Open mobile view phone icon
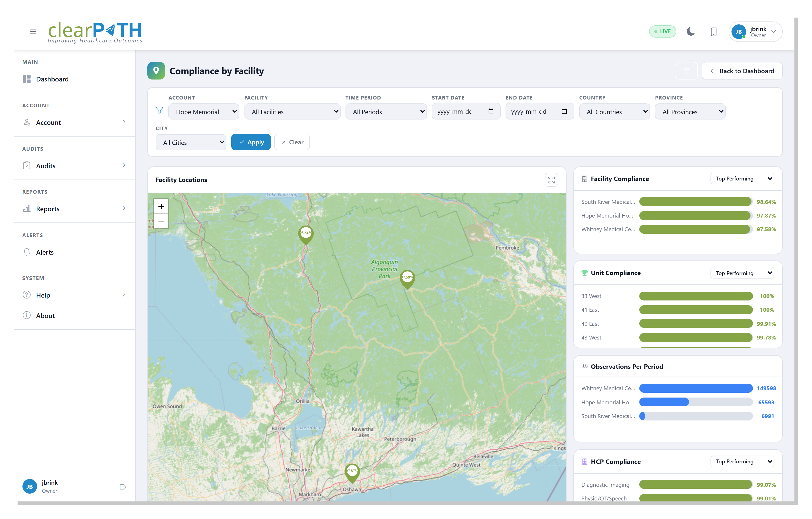 (713, 32)
